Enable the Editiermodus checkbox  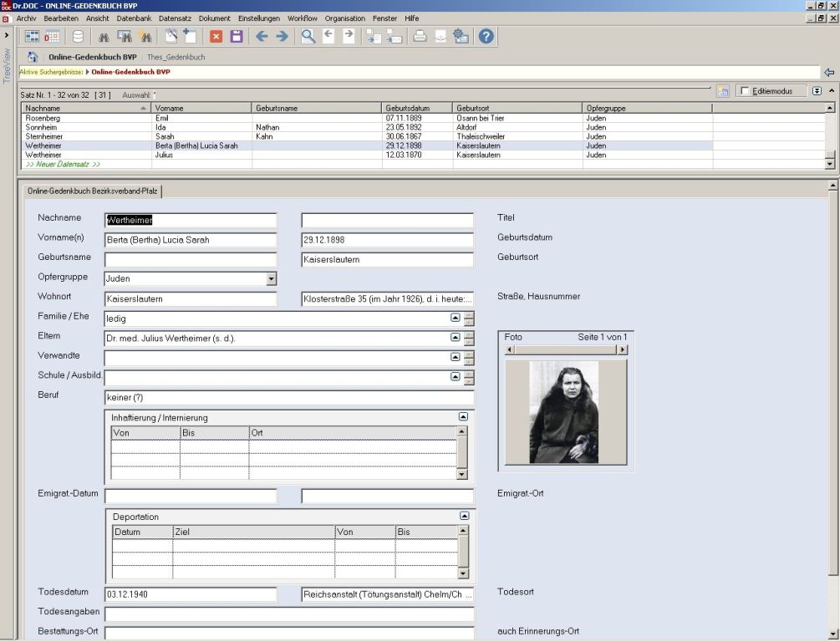(745, 91)
